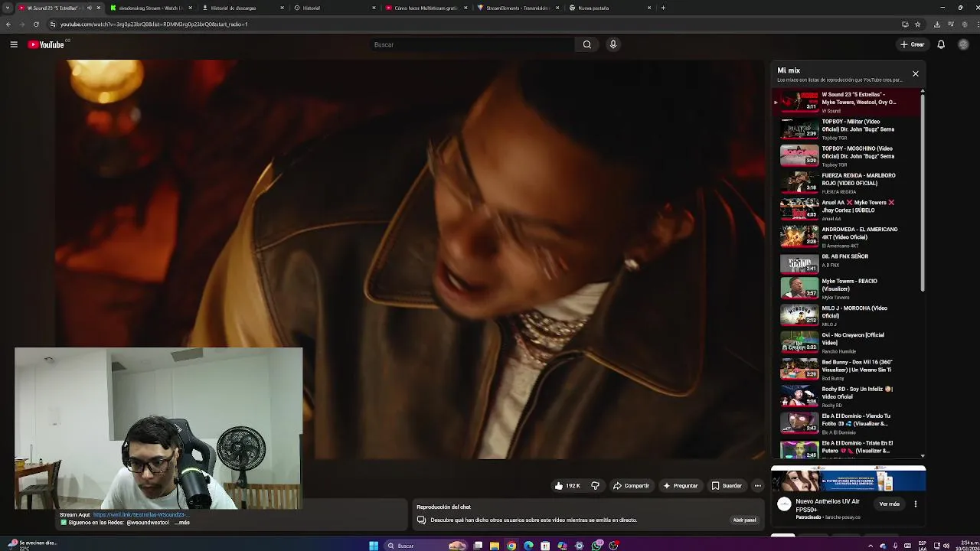The width and height of the screenshot is (980, 551).
Task: Click the playlist panel scrollbar
Action: pyautogui.click(x=923, y=191)
